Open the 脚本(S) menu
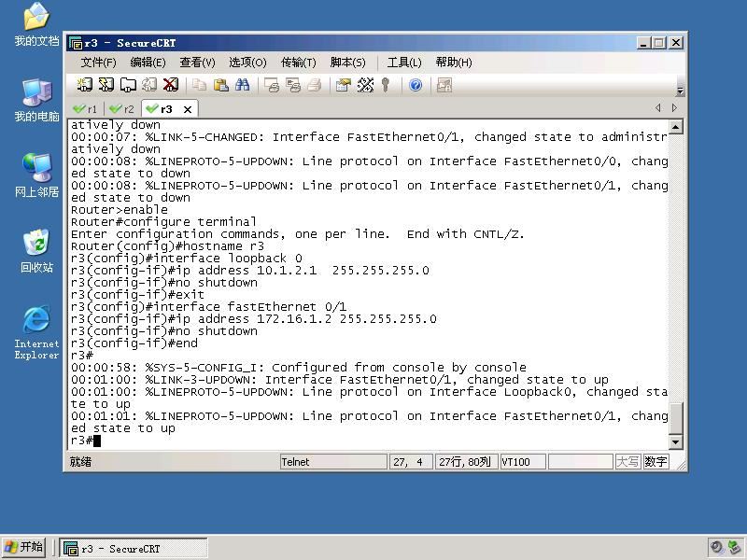Viewport: 747px width, 560px height. click(347, 63)
